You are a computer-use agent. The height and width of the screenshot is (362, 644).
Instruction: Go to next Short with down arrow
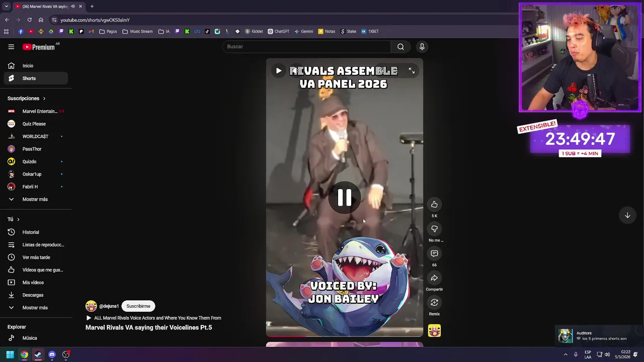(x=627, y=215)
